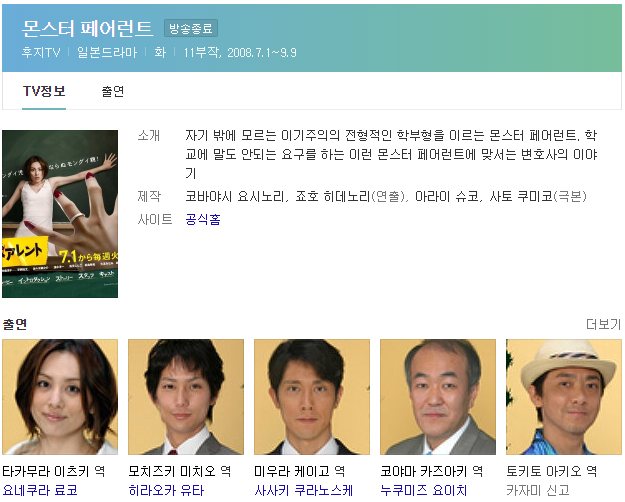Open 요네쿠라 료코 actor link
This screenshot has height=502, width=625.
click(x=40, y=490)
